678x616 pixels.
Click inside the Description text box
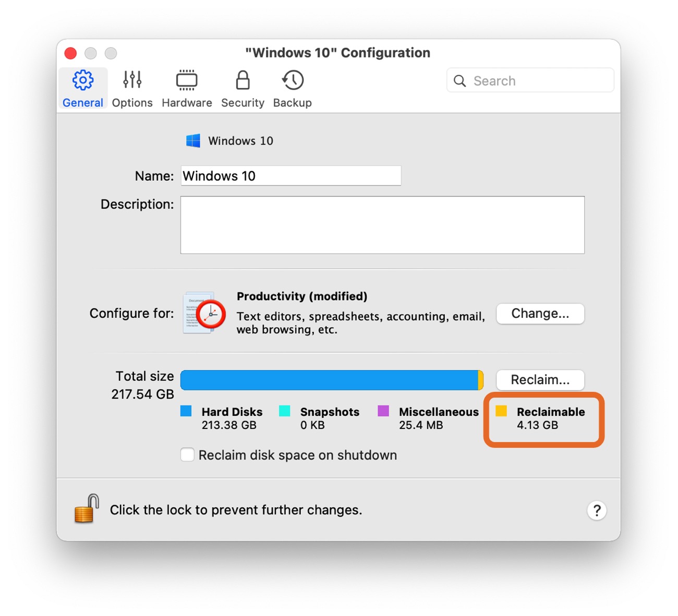382,225
